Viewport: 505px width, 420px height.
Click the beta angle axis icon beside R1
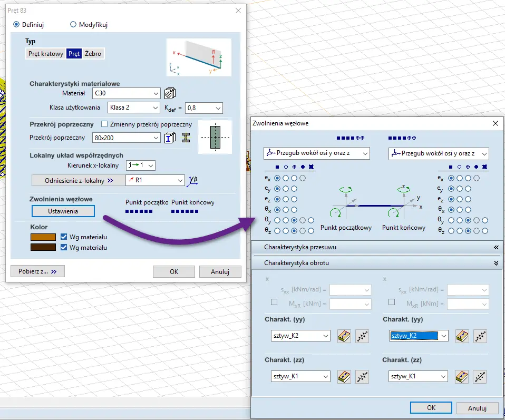point(193,180)
